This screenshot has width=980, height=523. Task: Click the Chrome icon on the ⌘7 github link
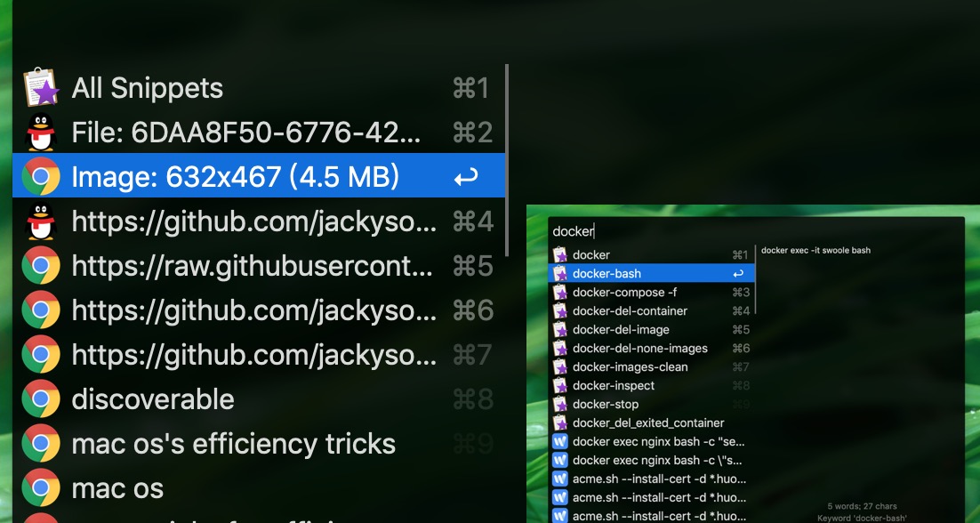[41, 354]
